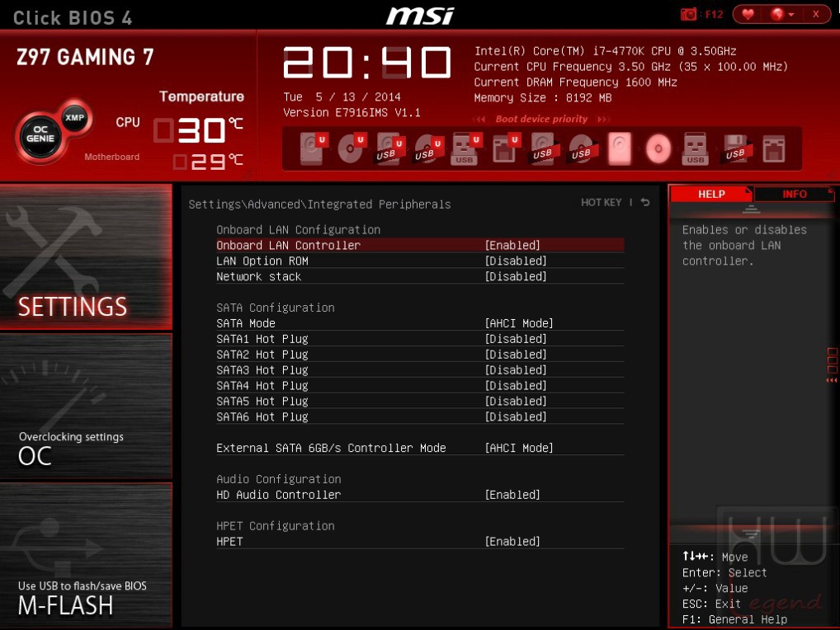Viewport: 840px width, 630px height.
Task: Select the highlighted hard disk boot icon
Action: coord(620,148)
